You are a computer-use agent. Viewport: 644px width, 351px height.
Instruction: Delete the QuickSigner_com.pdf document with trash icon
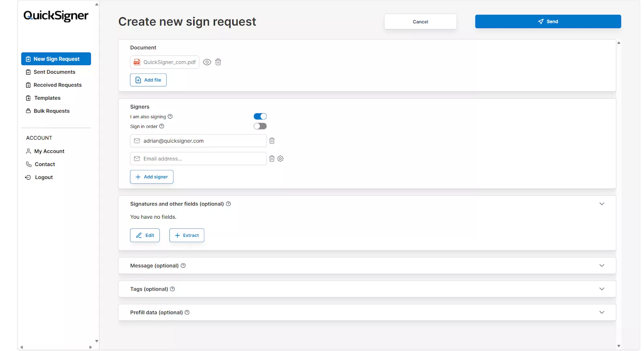click(x=218, y=62)
